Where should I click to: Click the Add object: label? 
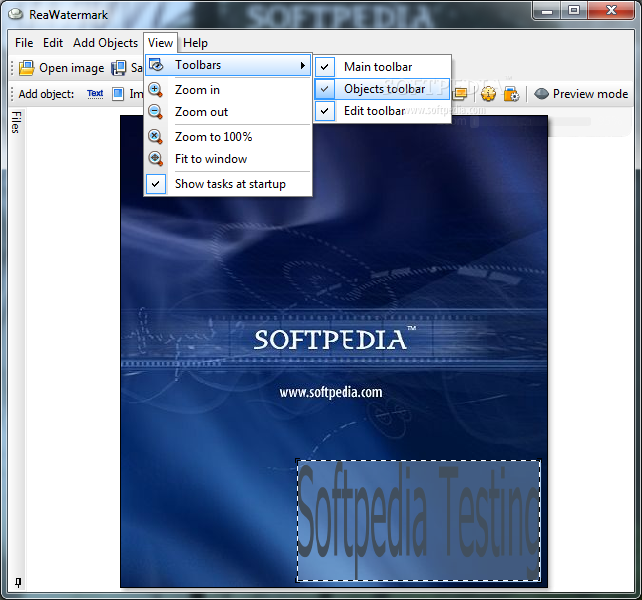point(46,94)
